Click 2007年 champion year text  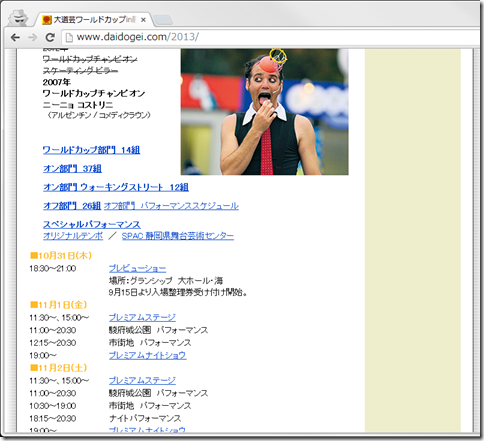(56, 82)
